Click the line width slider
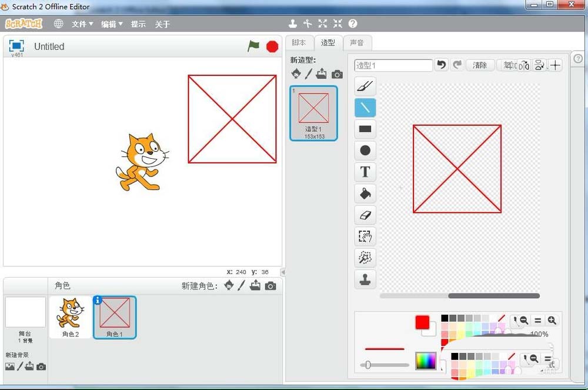The image size is (588, 390). click(385, 365)
